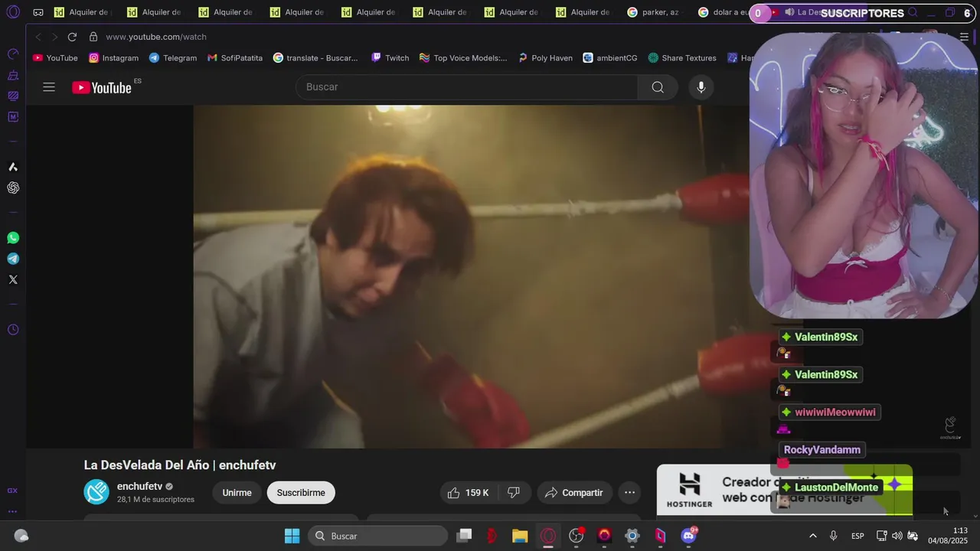980x551 pixels.
Task: Dislike the video with thumbs down
Action: 514,493
